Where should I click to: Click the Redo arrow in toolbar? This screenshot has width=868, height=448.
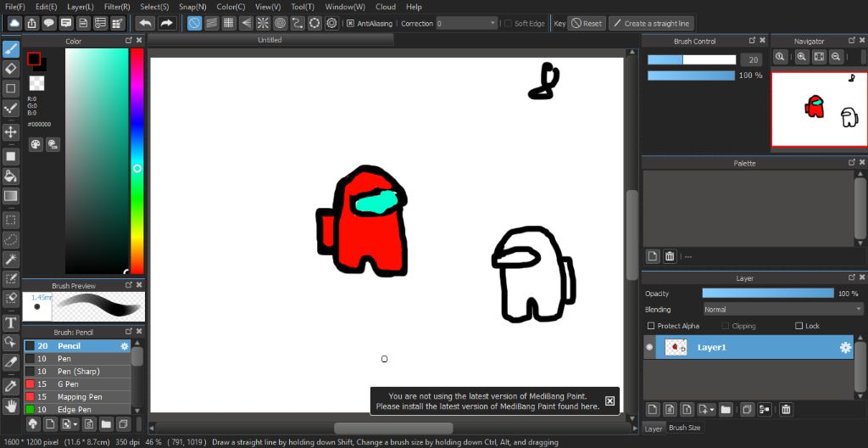[166, 23]
